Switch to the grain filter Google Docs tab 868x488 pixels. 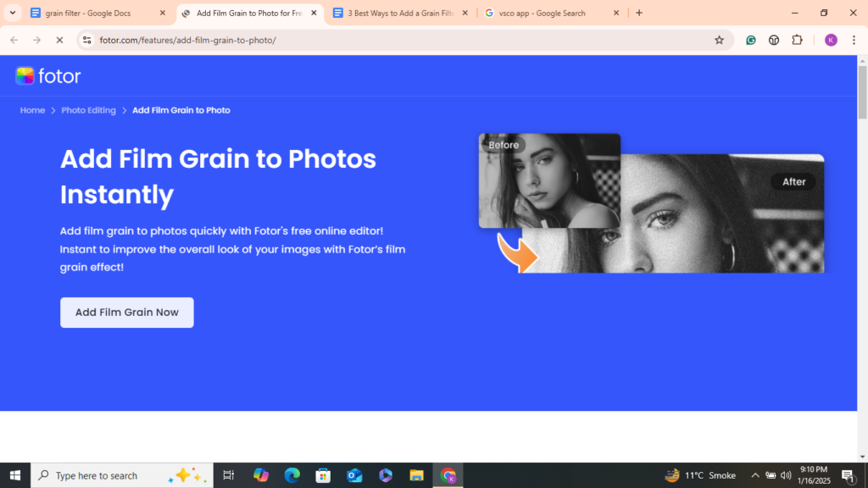click(93, 13)
